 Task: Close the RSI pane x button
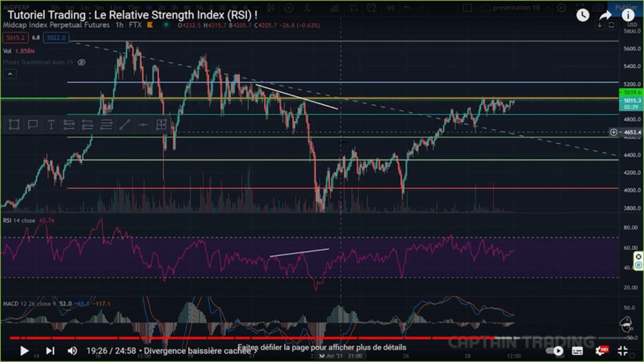[638, 257]
